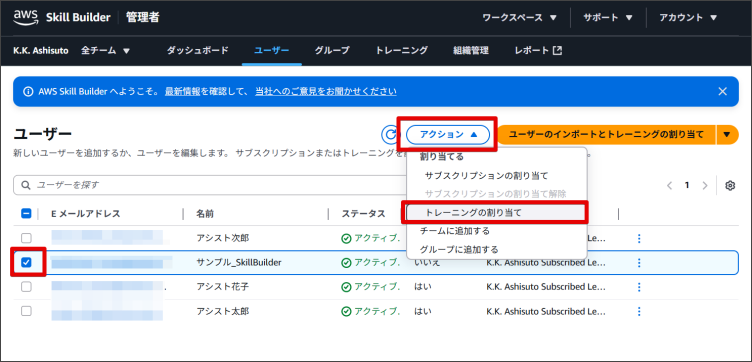Open the three-dot menu for アシスト次郎
Screen dimensions: 752x362
pyautogui.click(x=639, y=238)
